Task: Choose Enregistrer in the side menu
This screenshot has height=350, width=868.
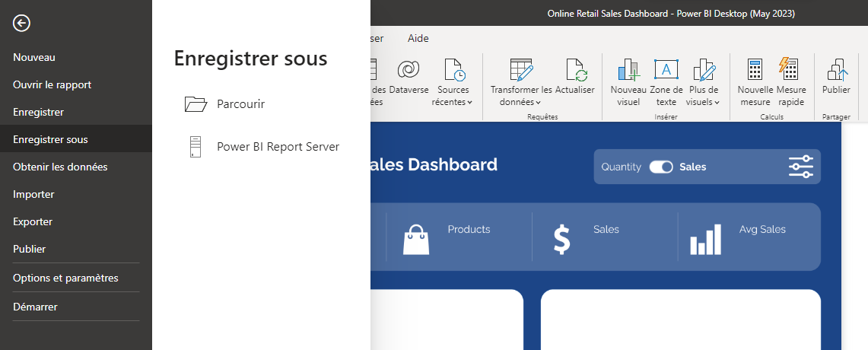Action: point(39,112)
